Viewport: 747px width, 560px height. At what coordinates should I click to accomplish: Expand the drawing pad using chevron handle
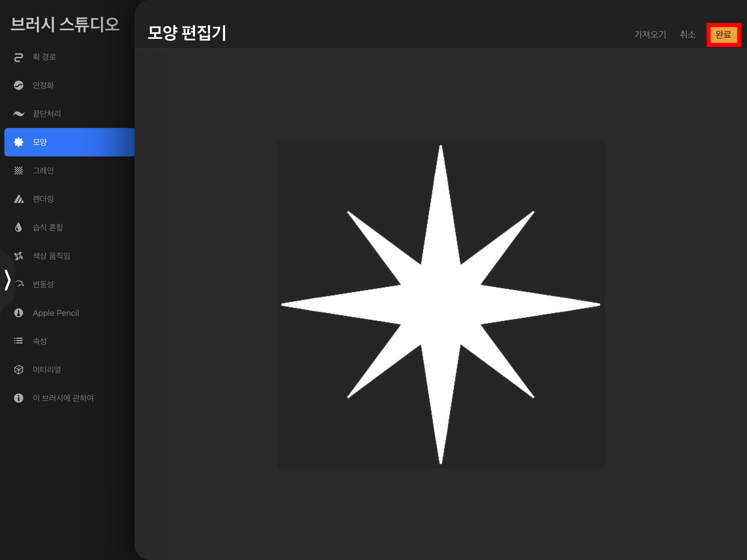pyautogui.click(x=7, y=280)
